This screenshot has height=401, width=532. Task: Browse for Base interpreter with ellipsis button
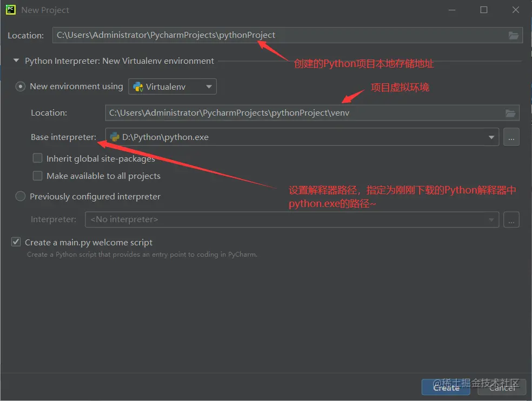(x=511, y=137)
